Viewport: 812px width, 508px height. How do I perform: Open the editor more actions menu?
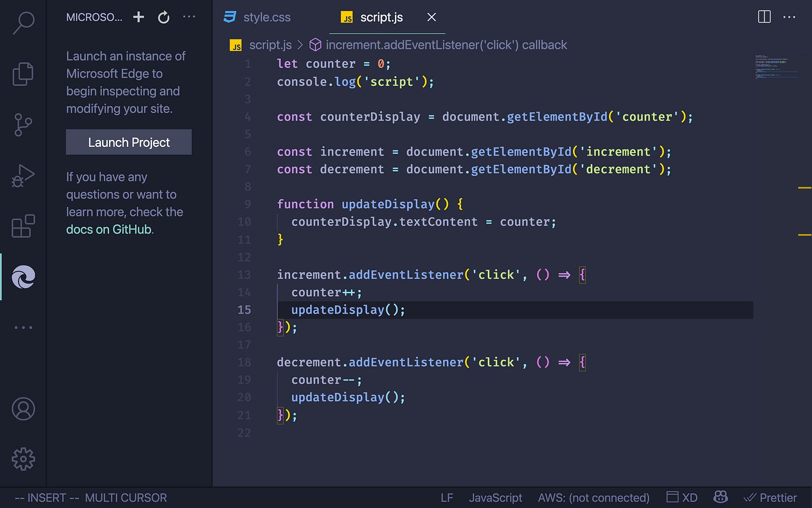pos(789,17)
